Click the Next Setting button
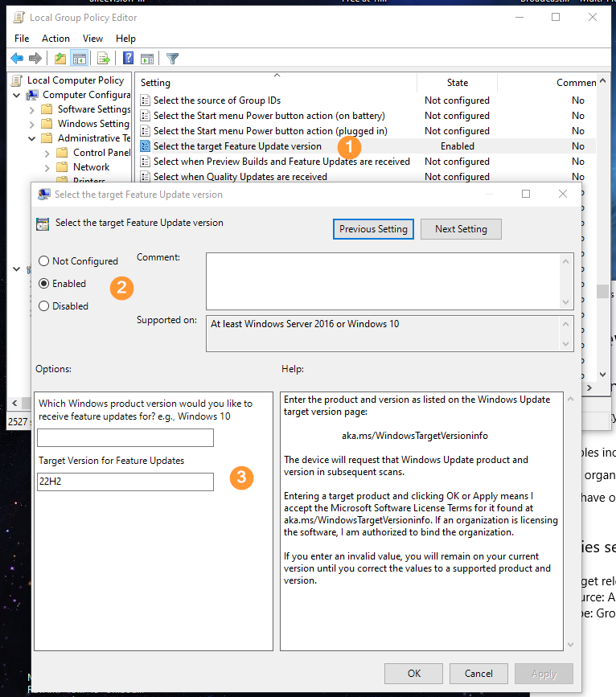This screenshot has width=616, height=697. pos(461,229)
